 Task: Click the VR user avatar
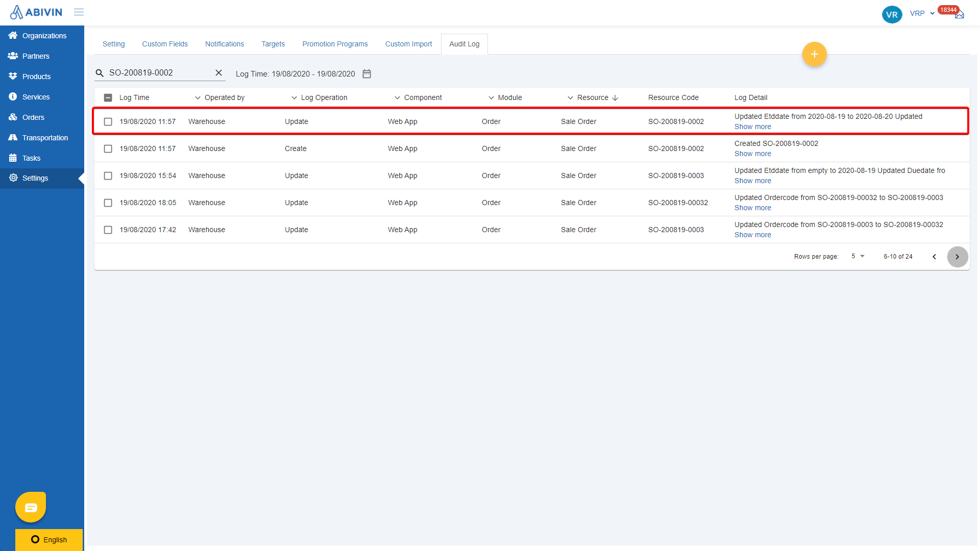(892, 14)
